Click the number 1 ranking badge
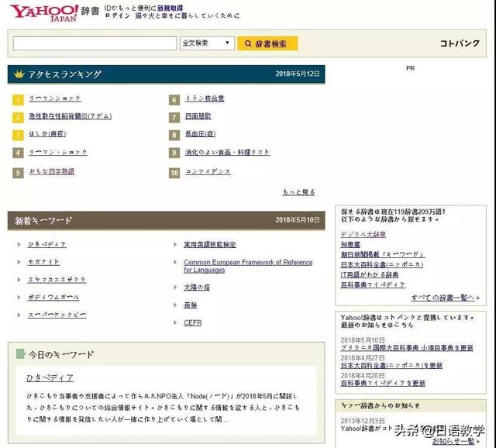This screenshot has height=448, width=496. 18,100
